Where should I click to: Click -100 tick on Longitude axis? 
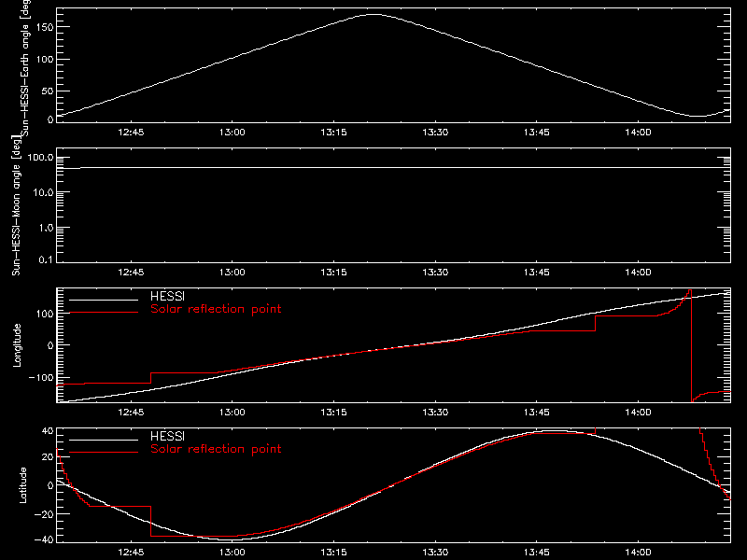[41, 377]
